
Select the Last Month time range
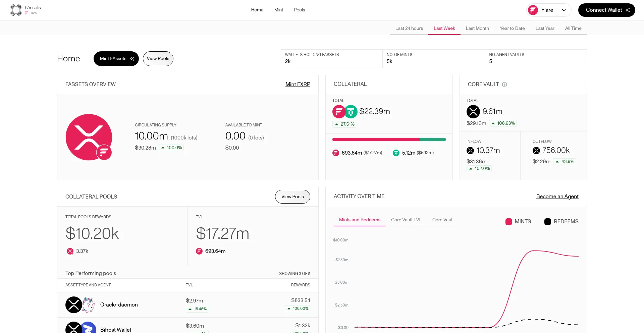(477, 28)
